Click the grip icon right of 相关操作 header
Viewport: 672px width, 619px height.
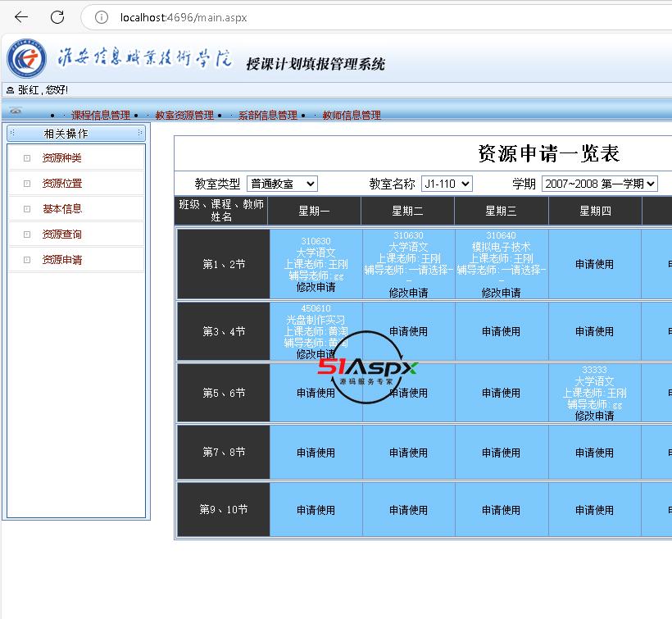coord(139,133)
